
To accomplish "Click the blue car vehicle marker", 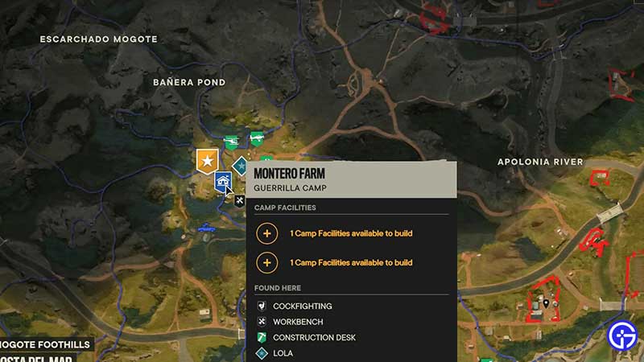I will (206, 228).
